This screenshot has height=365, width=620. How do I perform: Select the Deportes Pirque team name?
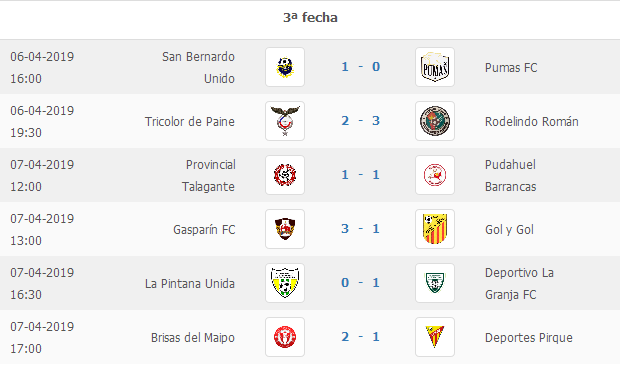pos(529,337)
